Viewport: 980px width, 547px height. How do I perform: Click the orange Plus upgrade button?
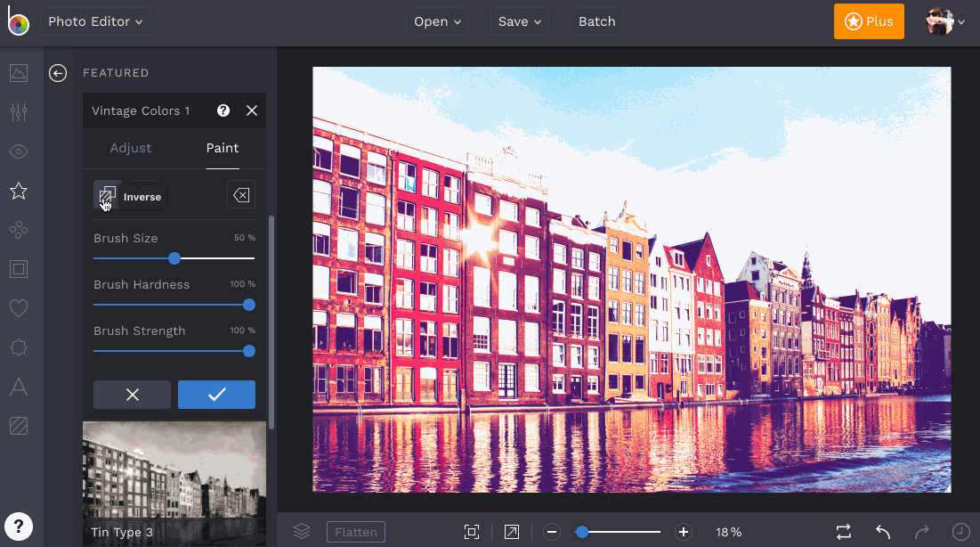[x=869, y=21]
